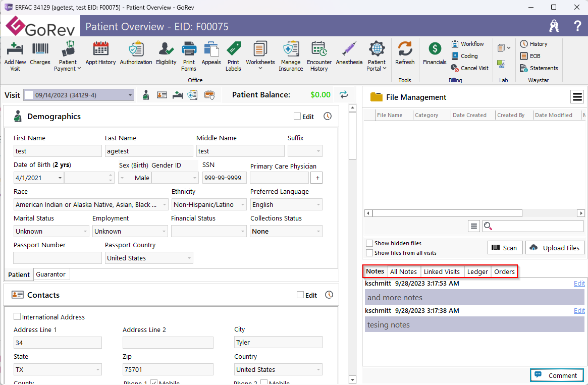Open the Worksheets dropdown
Viewport: 588px width, 385px height.
(260, 56)
